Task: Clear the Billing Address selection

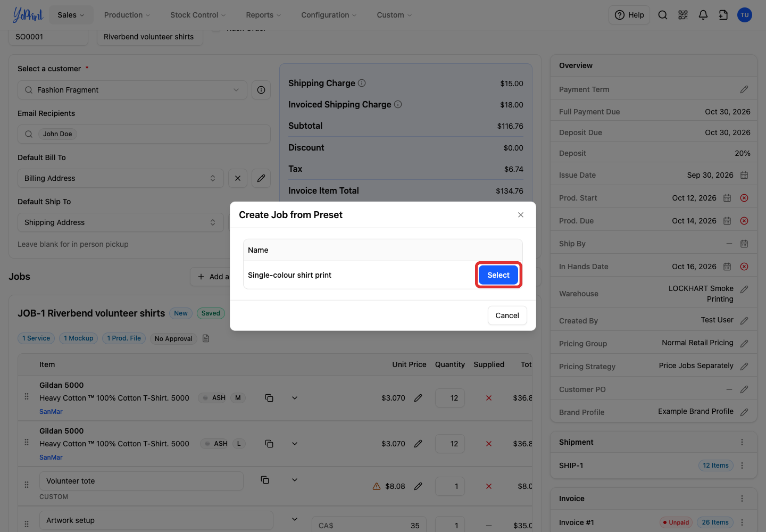Action: coord(238,178)
